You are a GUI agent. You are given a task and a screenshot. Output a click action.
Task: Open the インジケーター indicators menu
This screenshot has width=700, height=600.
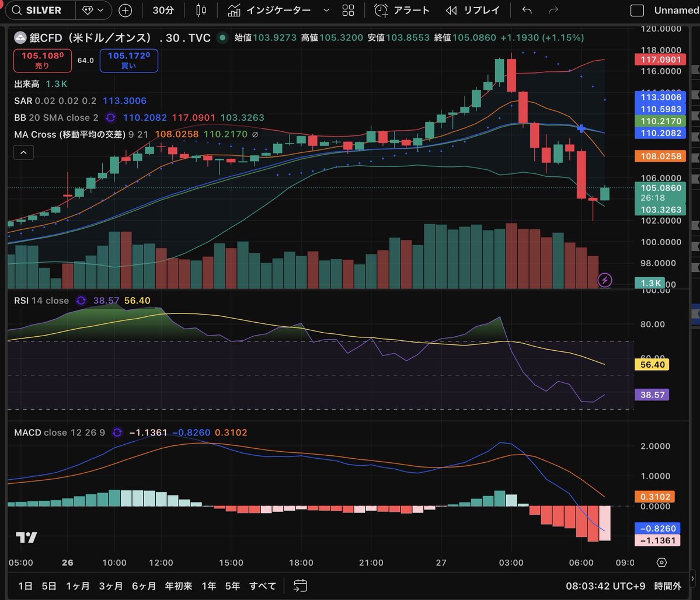tap(269, 11)
